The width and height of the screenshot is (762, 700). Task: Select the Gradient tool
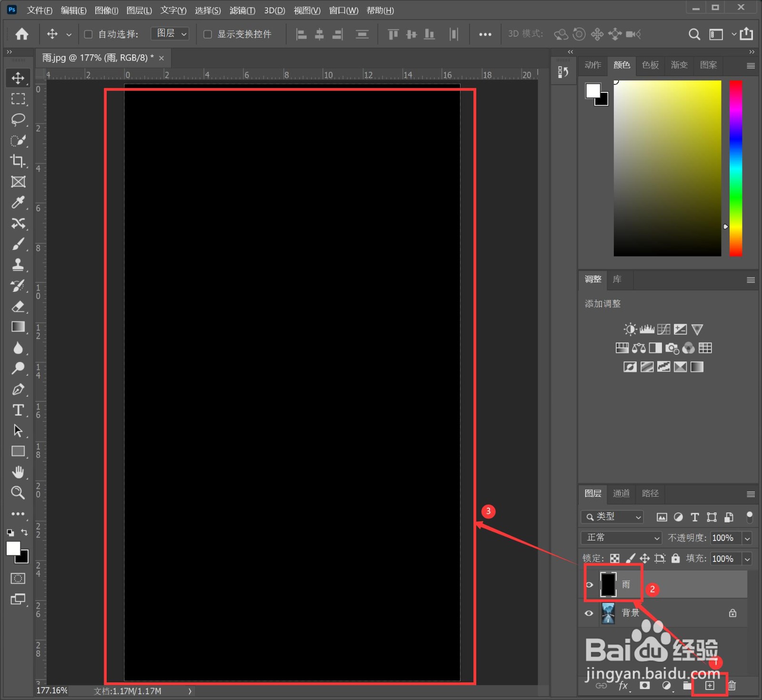coord(18,327)
